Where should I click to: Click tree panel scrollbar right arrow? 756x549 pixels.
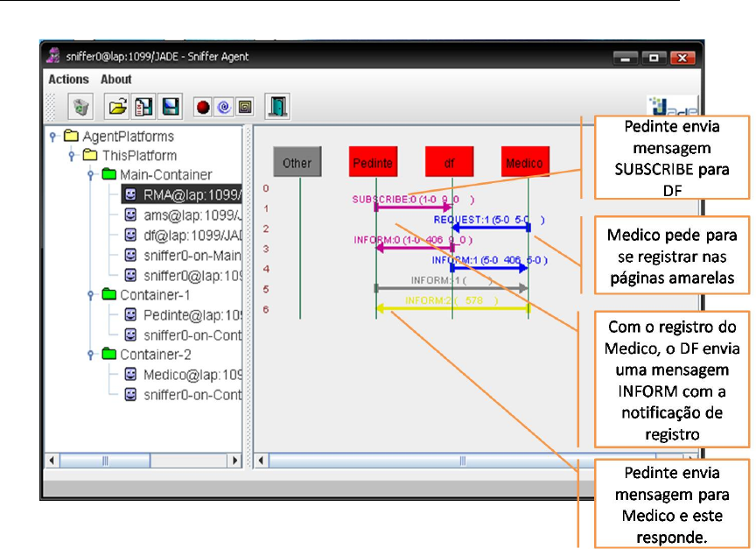click(x=234, y=461)
